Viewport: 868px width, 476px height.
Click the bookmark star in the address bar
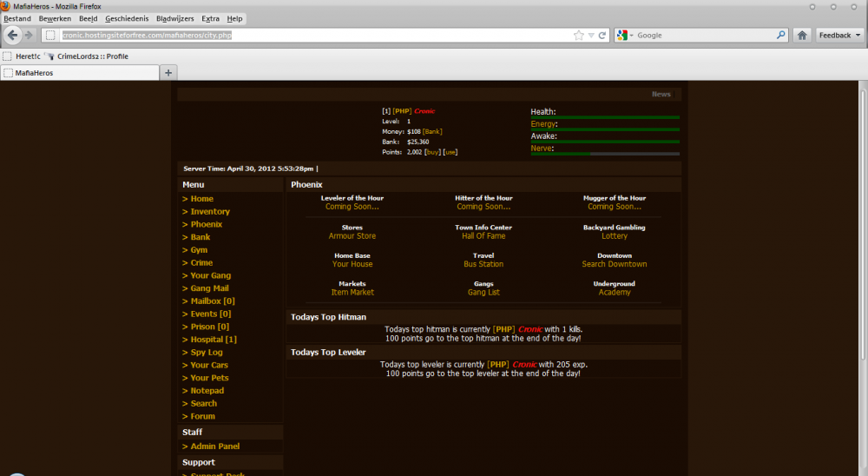pos(579,36)
